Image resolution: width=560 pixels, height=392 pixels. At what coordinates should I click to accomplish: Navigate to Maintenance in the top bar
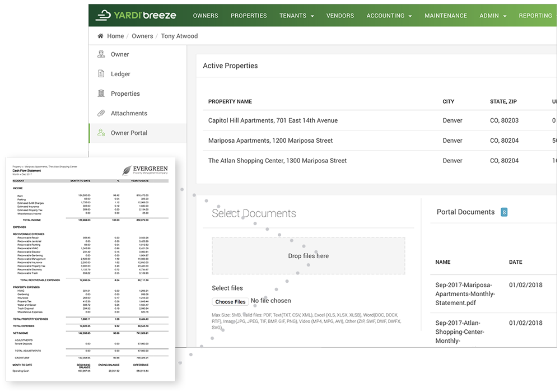446,16
